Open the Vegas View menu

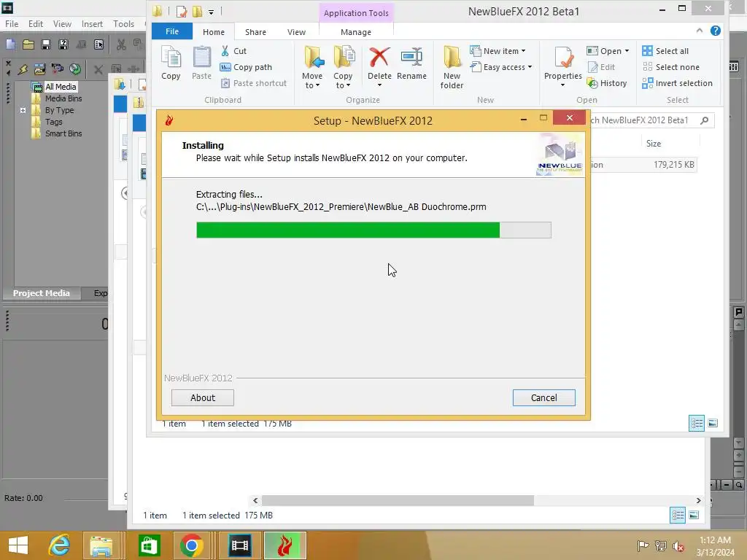62,24
